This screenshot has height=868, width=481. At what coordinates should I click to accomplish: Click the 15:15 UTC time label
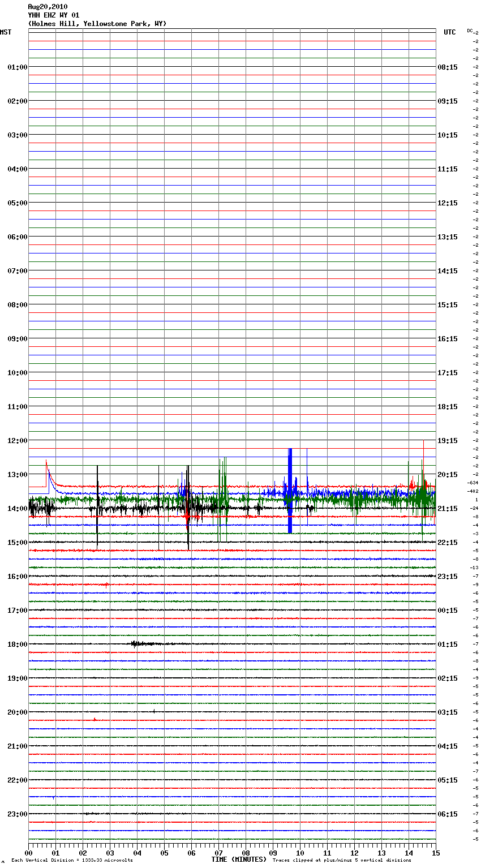[448, 305]
